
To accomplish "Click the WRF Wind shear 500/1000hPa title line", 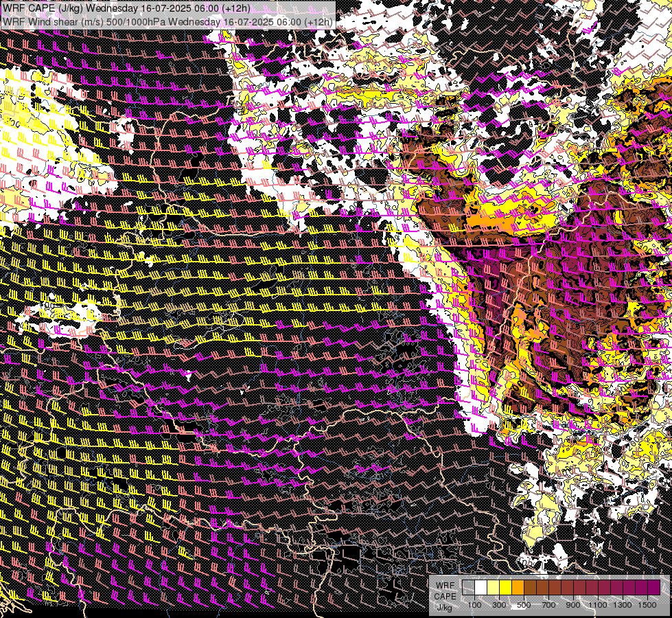I will (x=167, y=22).
